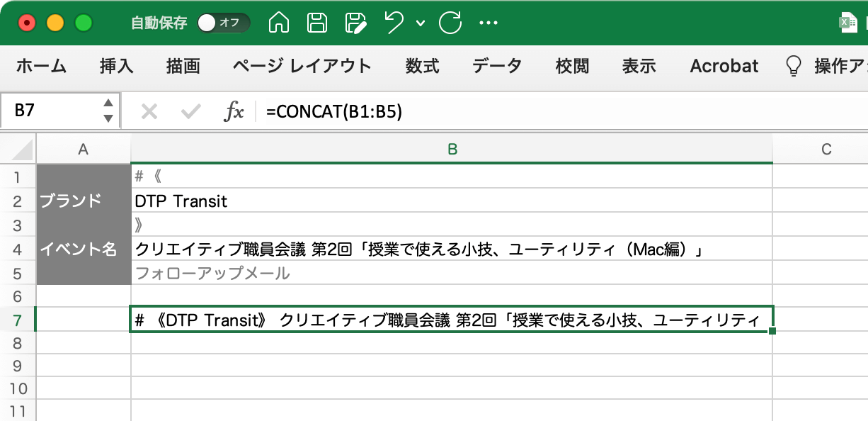Click cell containing # 《
This screenshot has width=868, height=421.
(452, 176)
